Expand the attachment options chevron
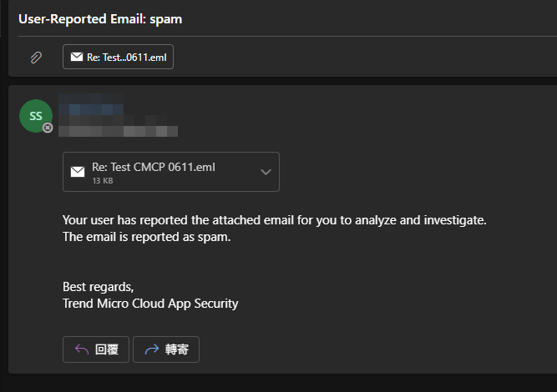557x392 pixels. point(266,172)
